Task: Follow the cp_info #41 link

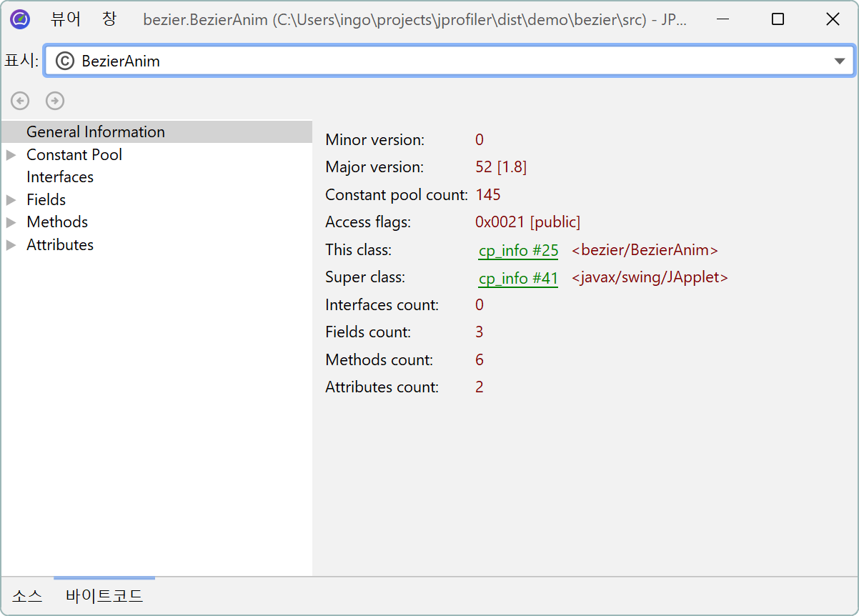Action: [x=518, y=278]
